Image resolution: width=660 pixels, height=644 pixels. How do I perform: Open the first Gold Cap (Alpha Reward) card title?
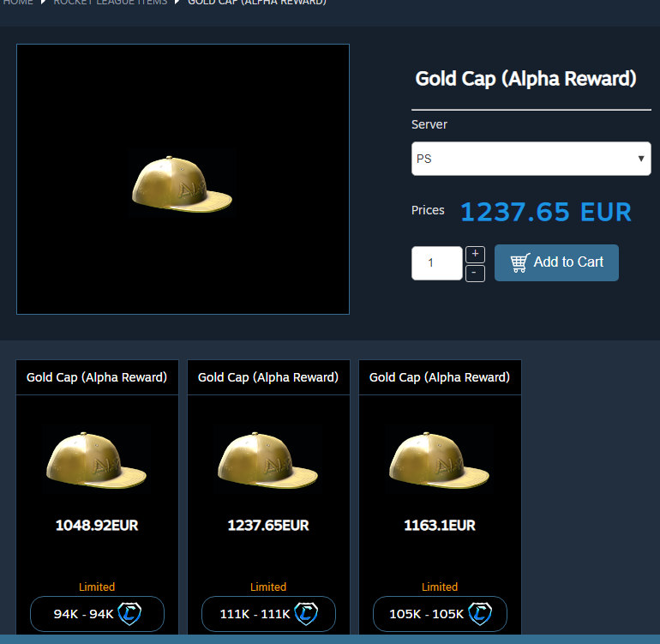click(x=97, y=377)
